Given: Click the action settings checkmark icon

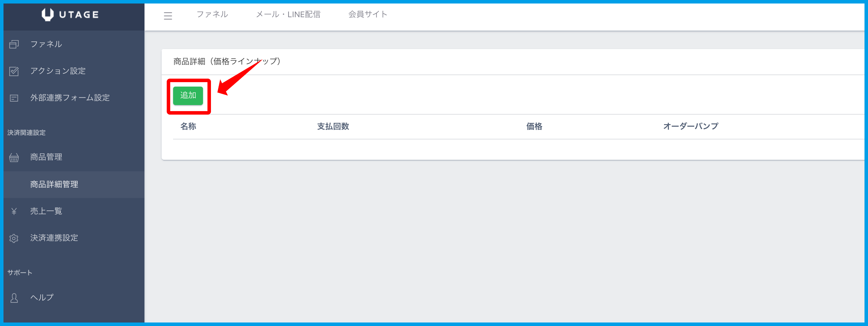Looking at the screenshot, I should coord(14,71).
